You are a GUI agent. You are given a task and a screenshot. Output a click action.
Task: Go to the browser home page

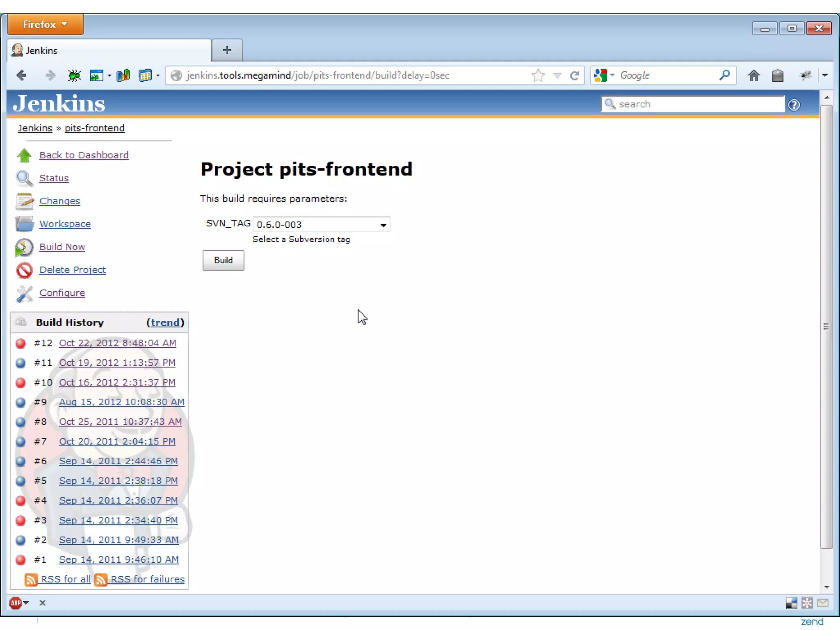pos(753,75)
